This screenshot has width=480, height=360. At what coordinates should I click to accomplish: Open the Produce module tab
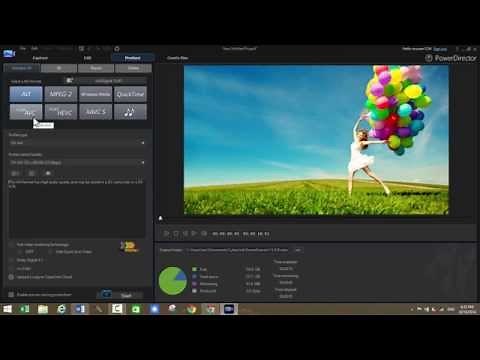point(133,58)
